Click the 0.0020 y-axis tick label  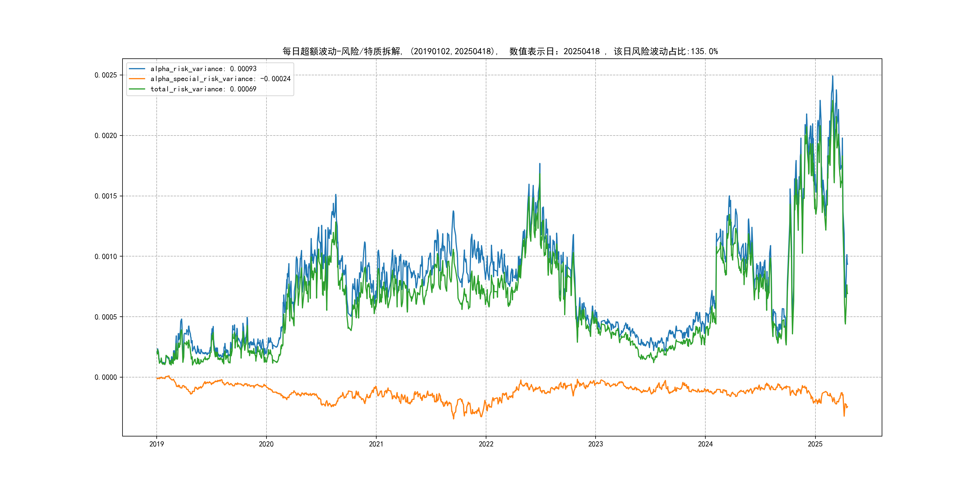coord(106,136)
